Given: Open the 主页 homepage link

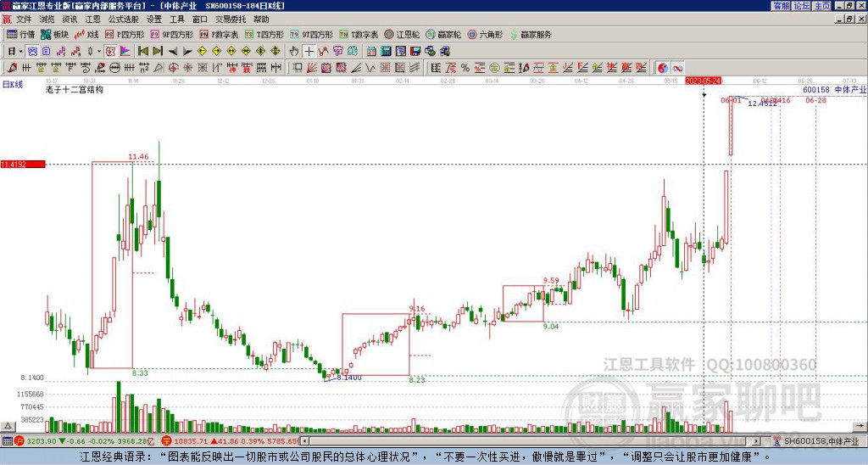Looking at the screenshot, I should pos(821,6).
